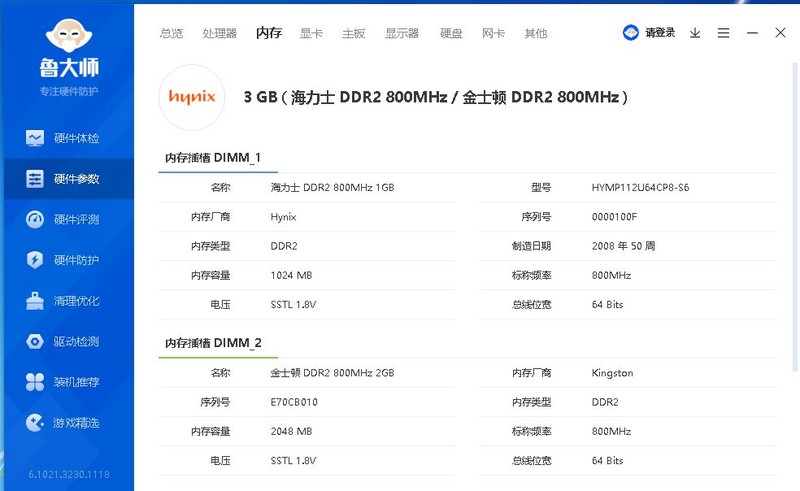The width and height of the screenshot is (800, 491).
Task: Click the 驱动检测 sidebar label
Action: coord(77,341)
